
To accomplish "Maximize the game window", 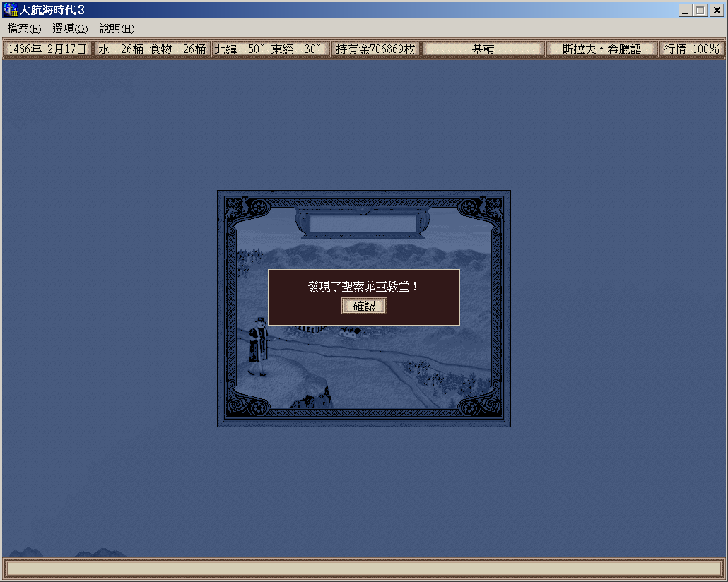I will pyautogui.click(x=700, y=10).
